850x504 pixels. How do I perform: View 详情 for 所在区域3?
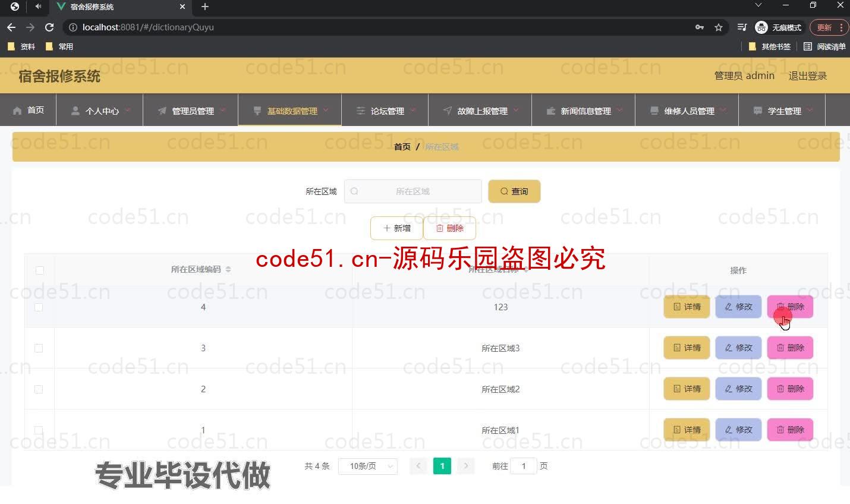687,348
